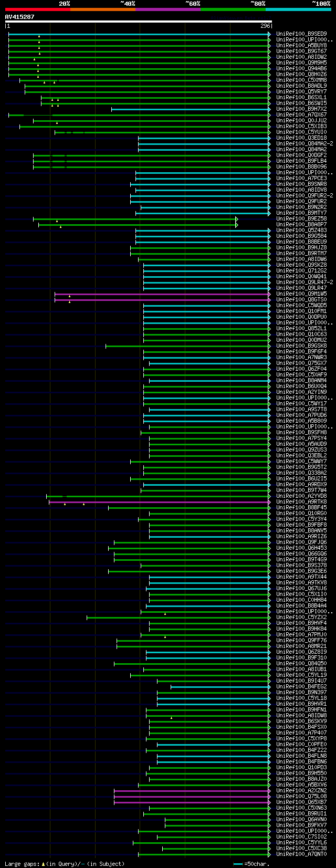
Task: Open hit UniRef100_B9GSK8
Action: [301, 346]
